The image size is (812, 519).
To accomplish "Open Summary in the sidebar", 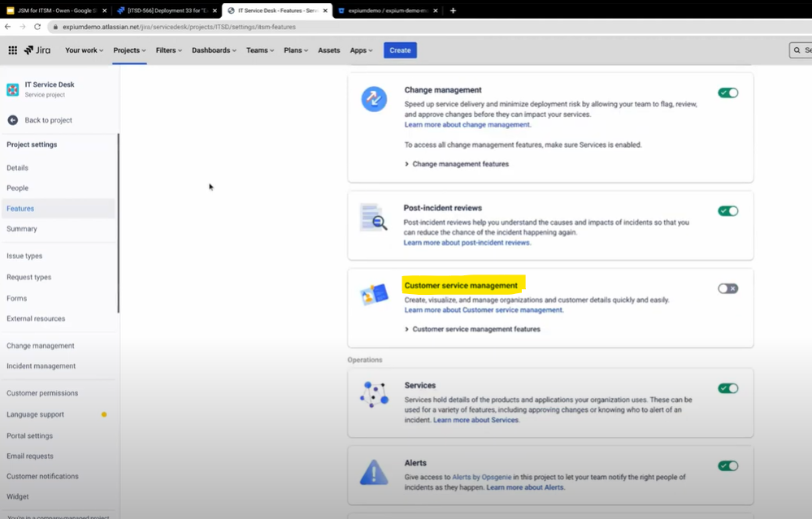I will (22, 229).
